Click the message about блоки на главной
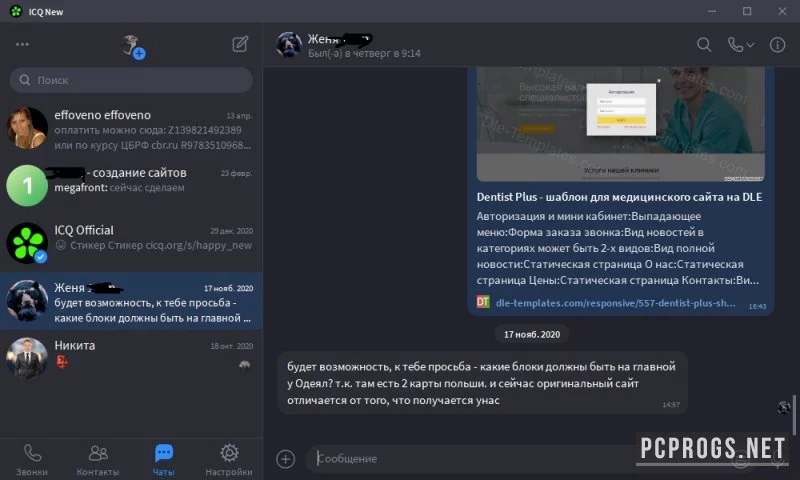This screenshot has height=480, width=800. coord(483,383)
